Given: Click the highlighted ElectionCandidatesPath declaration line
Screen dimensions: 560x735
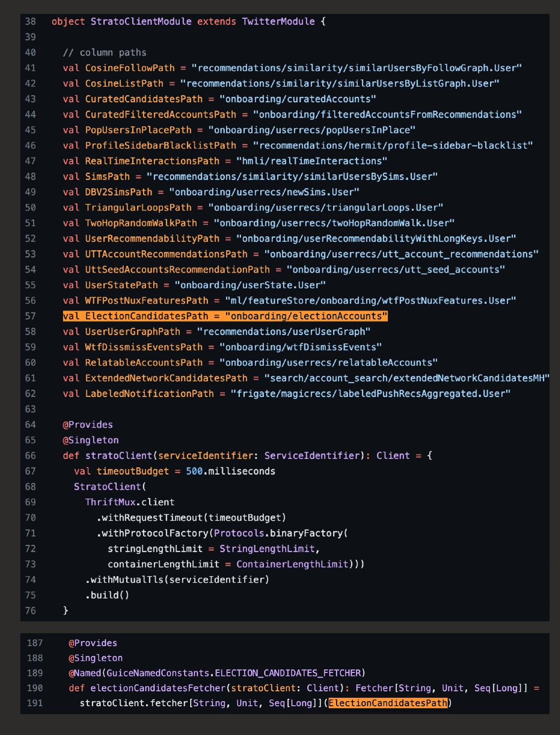Looking at the screenshot, I should (x=225, y=316).
